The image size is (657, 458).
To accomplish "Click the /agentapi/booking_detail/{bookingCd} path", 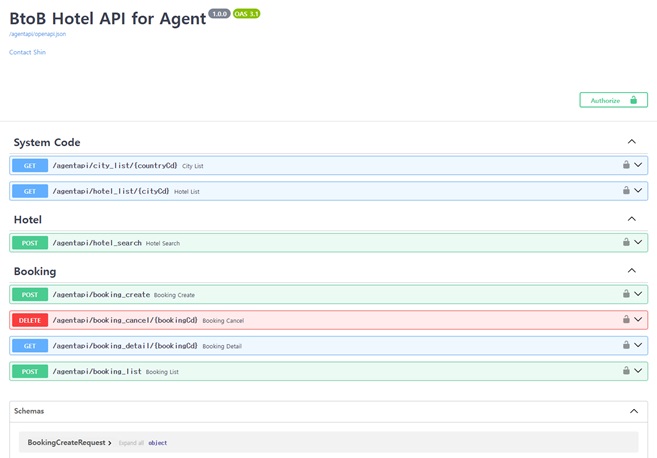I will 125,346.
